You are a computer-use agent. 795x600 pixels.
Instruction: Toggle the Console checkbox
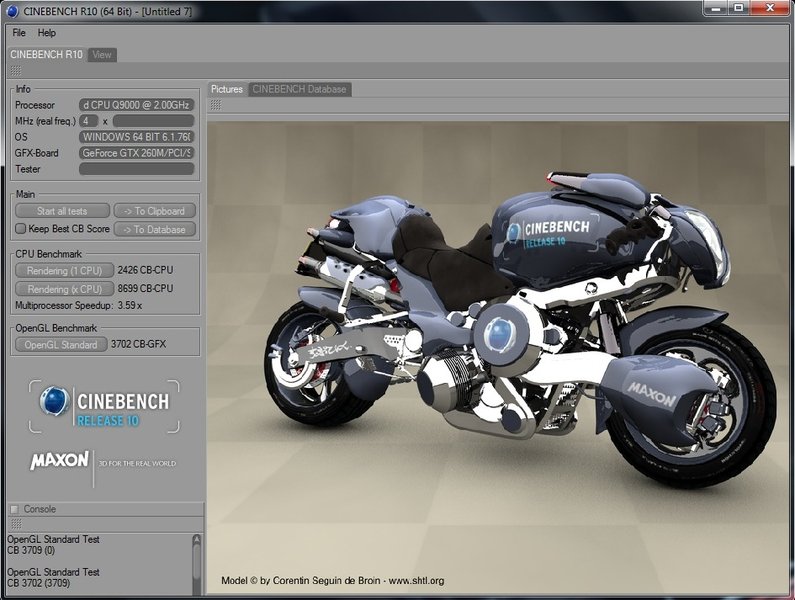pos(14,509)
